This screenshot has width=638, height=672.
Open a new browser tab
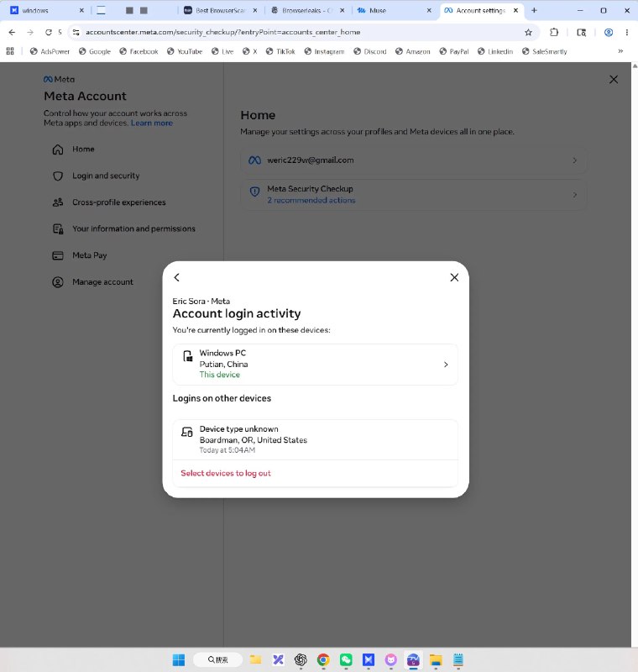(534, 10)
